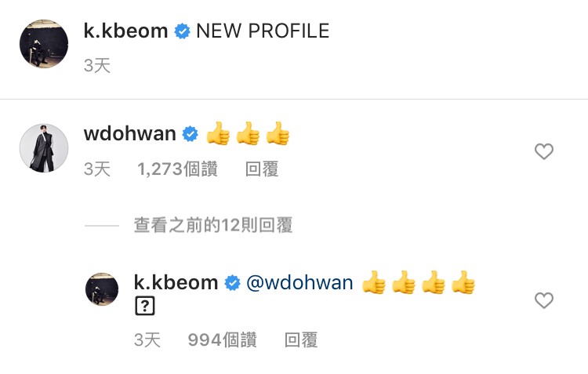Like wdohwan's thumbs-up comment with heart
This screenshot has height=374, width=588.
(544, 151)
